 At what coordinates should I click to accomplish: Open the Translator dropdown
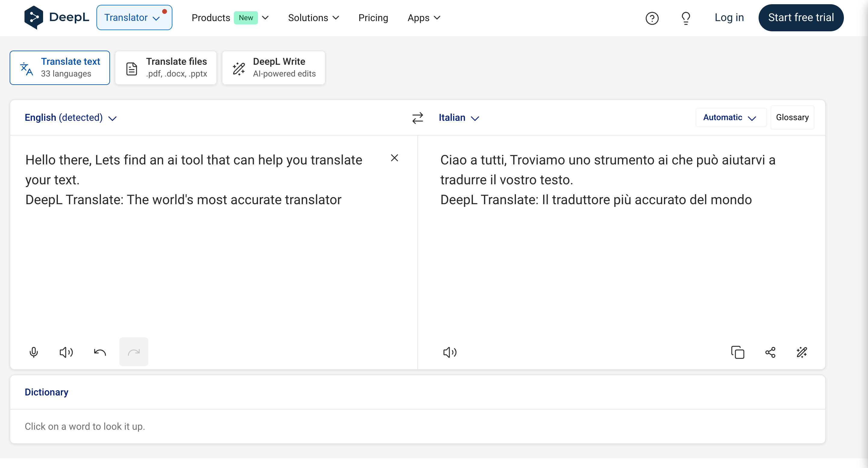coord(134,17)
